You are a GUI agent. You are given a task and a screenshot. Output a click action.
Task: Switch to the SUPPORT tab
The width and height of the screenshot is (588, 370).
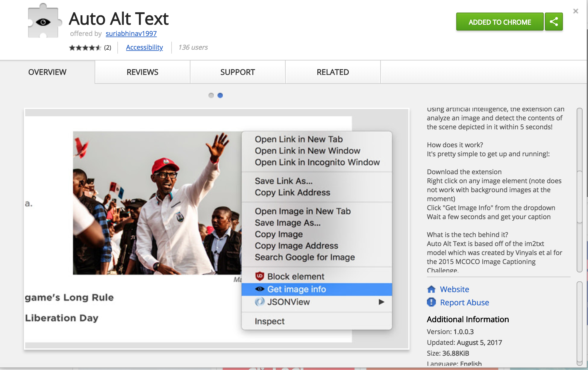238,72
